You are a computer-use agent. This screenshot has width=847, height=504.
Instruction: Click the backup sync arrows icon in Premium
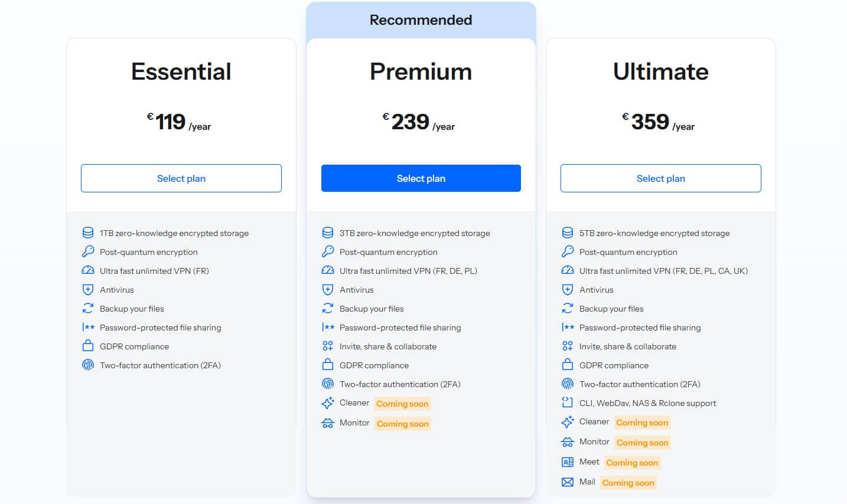click(x=328, y=309)
